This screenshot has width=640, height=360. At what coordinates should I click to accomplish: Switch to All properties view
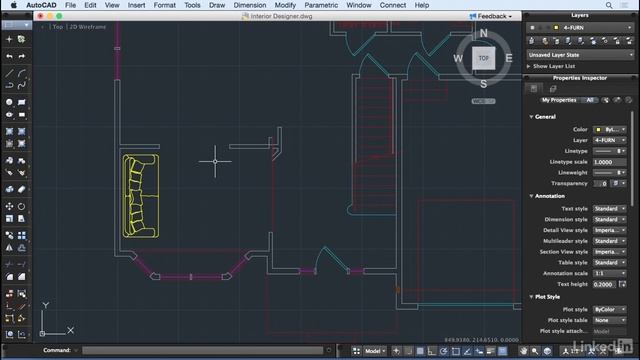pyautogui.click(x=589, y=100)
